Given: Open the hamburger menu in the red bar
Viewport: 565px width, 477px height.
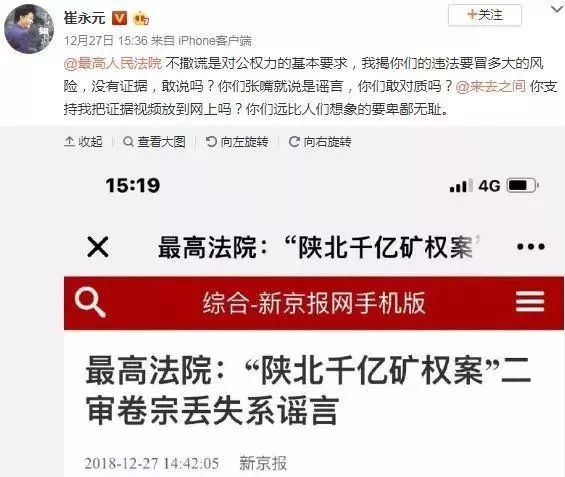Looking at the screenshot, I should coord(530,302).
